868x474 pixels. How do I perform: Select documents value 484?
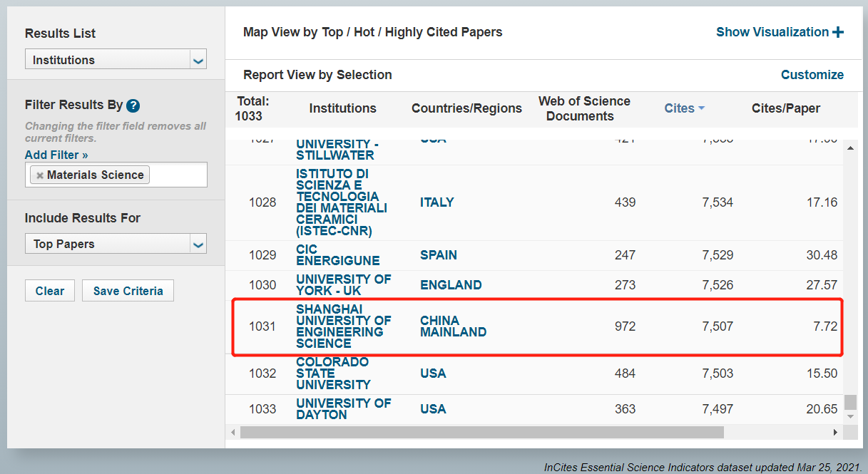click(x=625, y=373)
